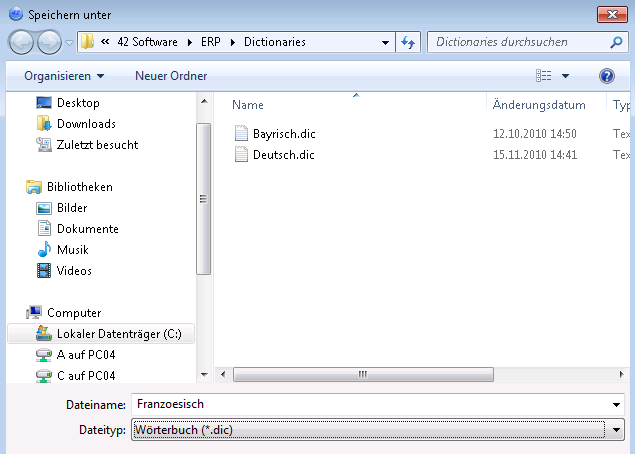Open the Videos library

tap(74, 271)
